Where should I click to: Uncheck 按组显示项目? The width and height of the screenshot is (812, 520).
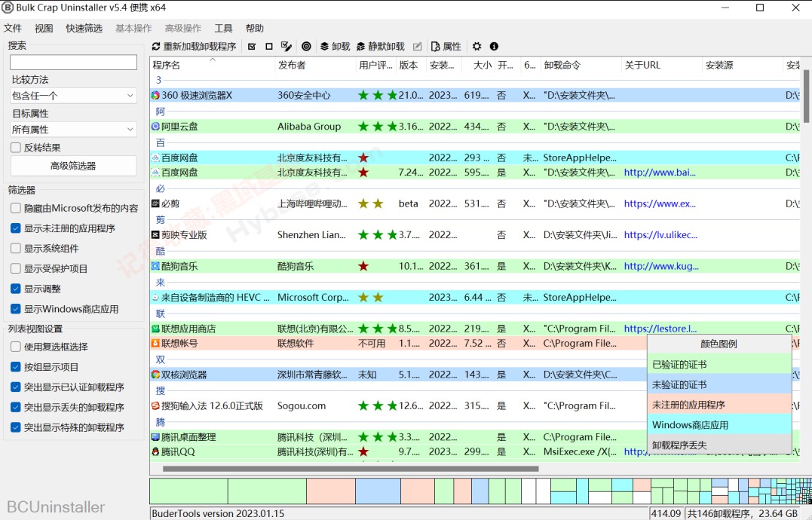click(x=16, y=367)
